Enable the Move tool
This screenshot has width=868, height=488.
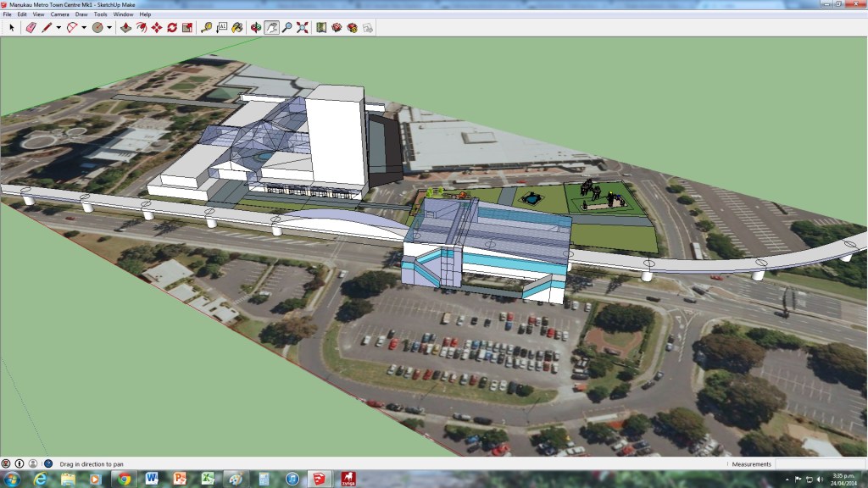tap(156, 26)
